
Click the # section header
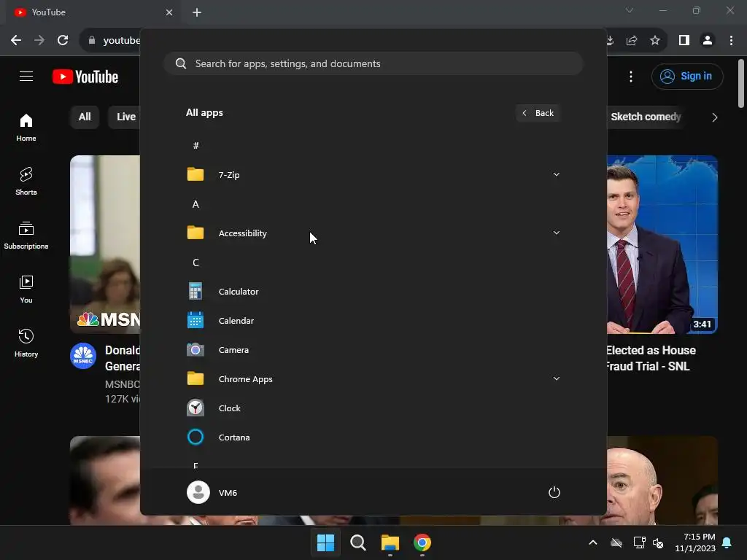point(196,146)
